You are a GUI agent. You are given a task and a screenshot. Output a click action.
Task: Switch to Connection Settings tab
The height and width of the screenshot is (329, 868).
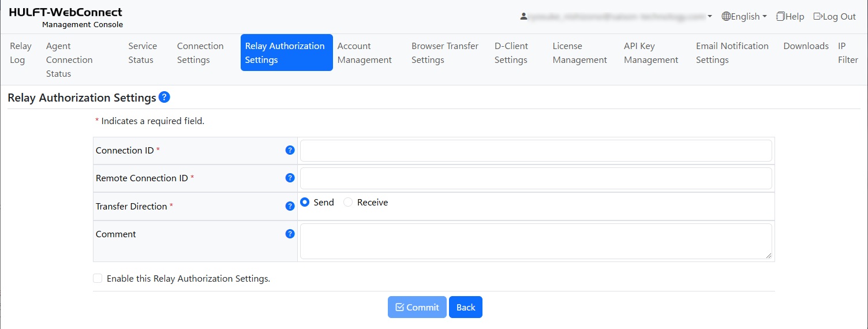tap(200, 53)
